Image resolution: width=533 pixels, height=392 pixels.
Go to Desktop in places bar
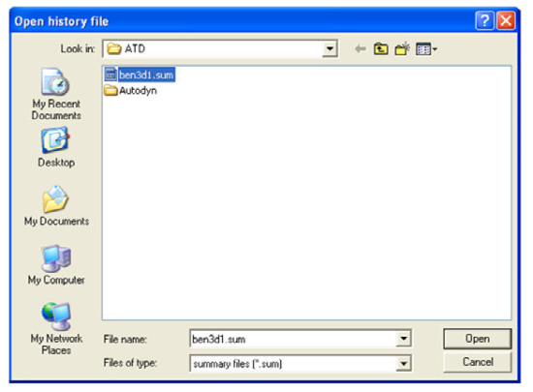(56, 147)
